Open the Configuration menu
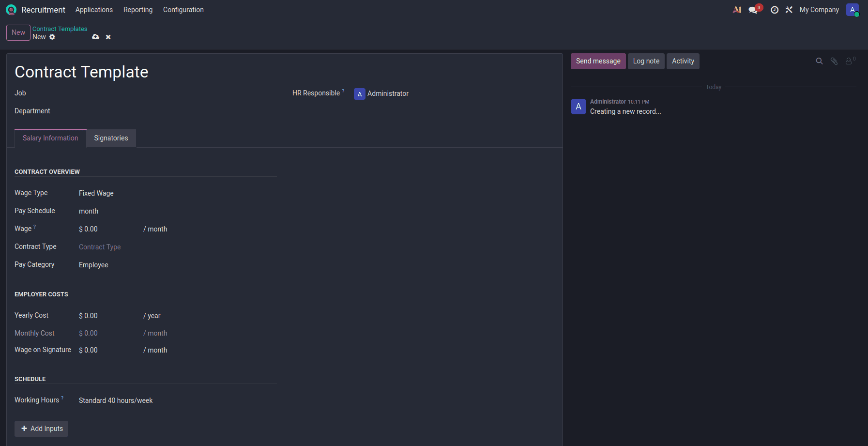The image size is (868, 446). (183, 10)
